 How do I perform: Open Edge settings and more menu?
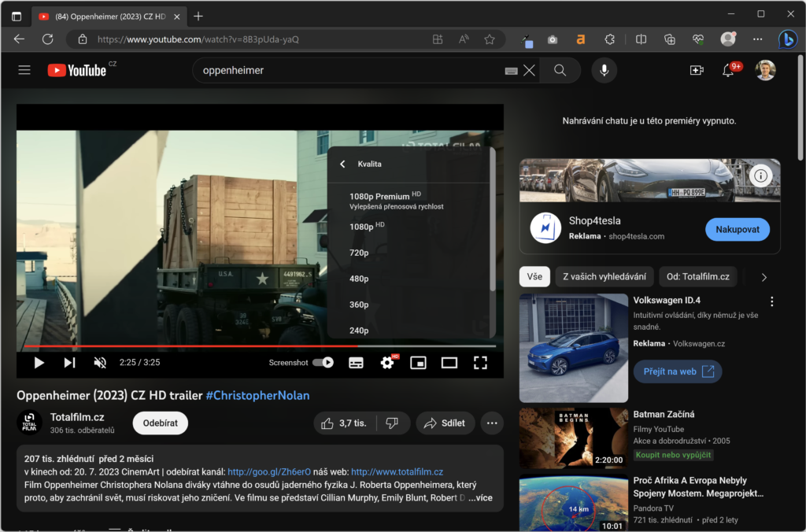(758, 39)
